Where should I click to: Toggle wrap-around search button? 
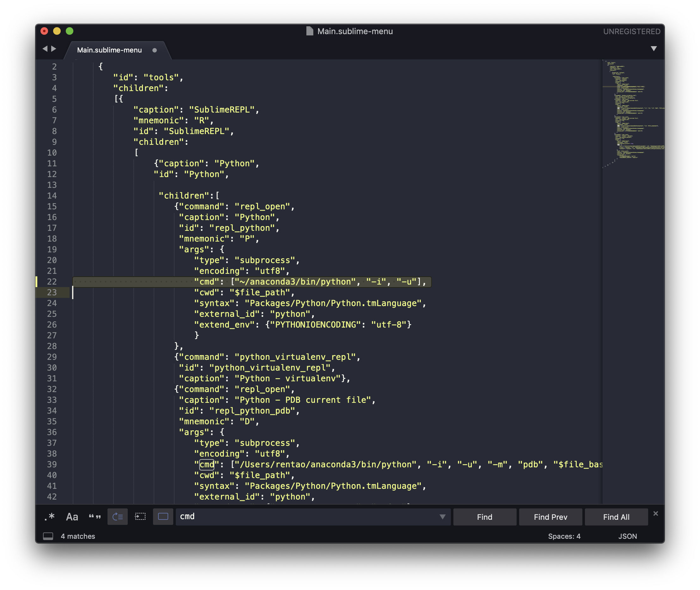pos(117,517)
